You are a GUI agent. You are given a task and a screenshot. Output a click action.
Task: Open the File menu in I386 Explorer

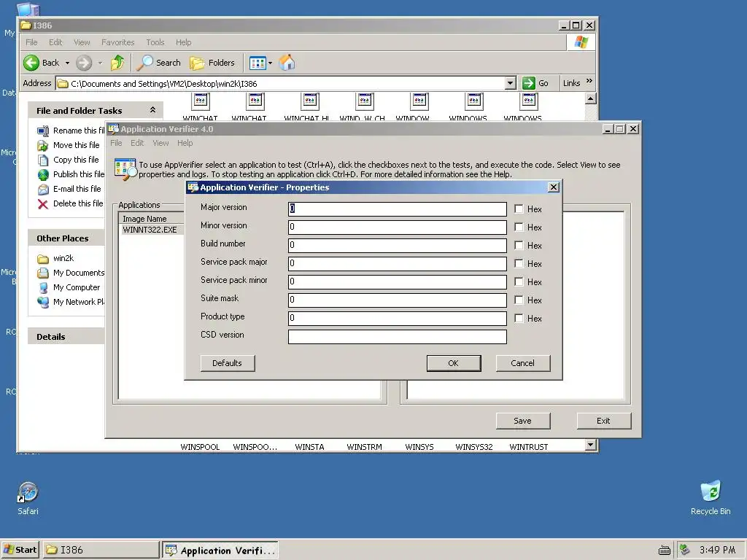click(x=31, y=42)
